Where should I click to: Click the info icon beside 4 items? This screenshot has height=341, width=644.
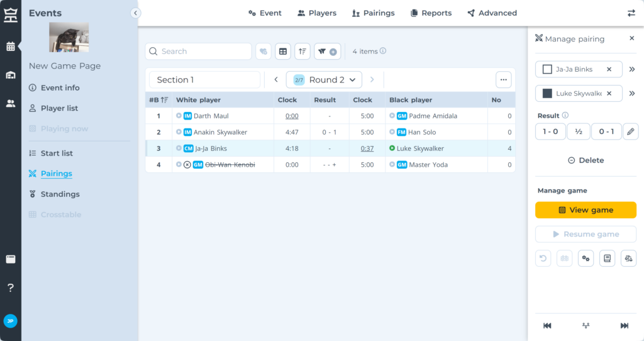pyautogui.click(x=383, y=51)
